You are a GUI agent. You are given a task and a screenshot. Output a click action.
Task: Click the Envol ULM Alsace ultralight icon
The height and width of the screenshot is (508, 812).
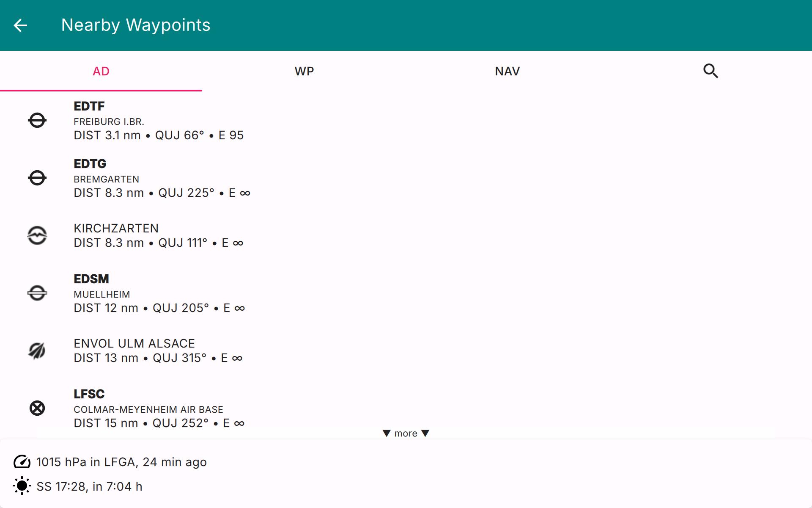tap(37, 351)
